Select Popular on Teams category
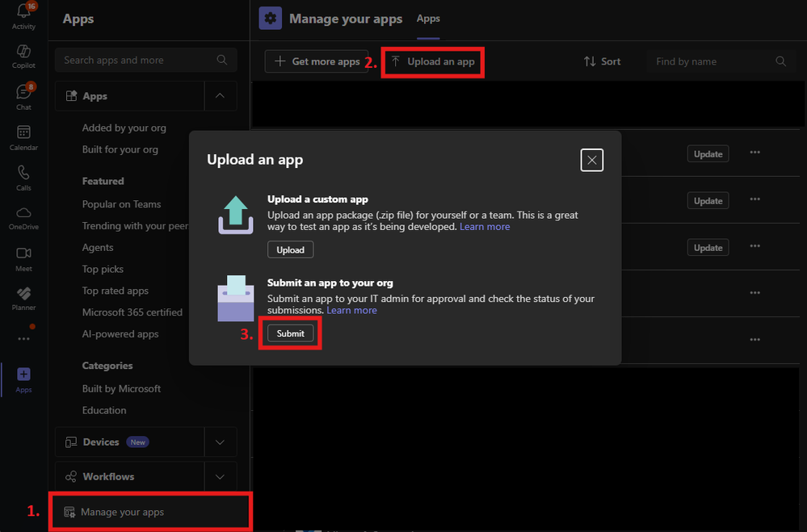 121,204
